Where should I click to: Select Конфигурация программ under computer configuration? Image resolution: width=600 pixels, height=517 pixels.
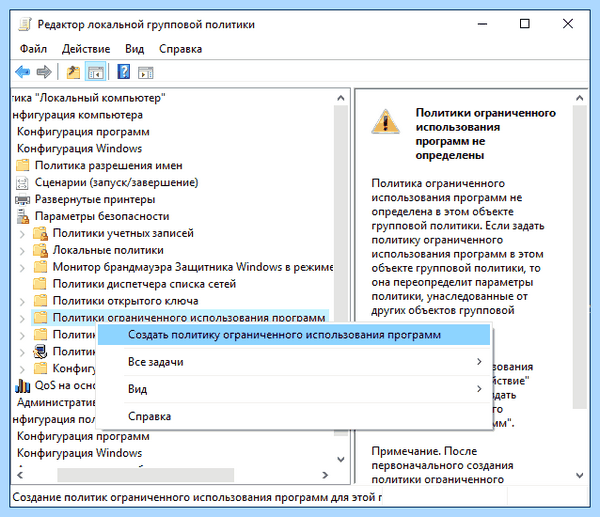(83, 132)
